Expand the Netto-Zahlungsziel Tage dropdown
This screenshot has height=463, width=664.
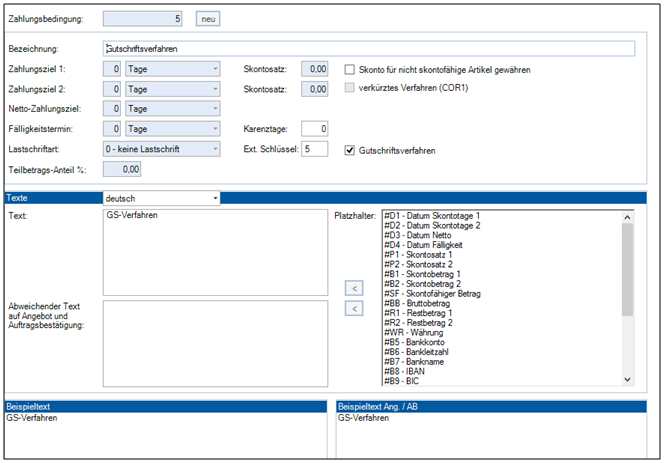[214, 109]
